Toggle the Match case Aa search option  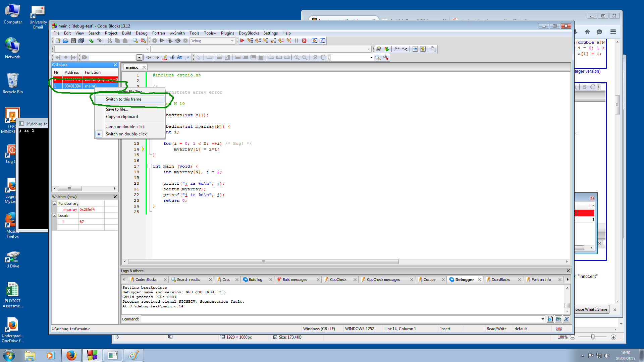(180, 57)
